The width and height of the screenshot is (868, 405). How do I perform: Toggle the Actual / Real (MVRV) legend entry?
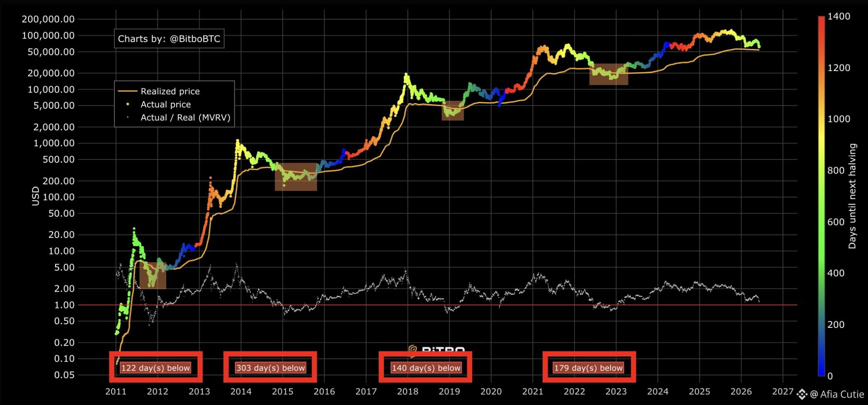click(x=179, y=117)
